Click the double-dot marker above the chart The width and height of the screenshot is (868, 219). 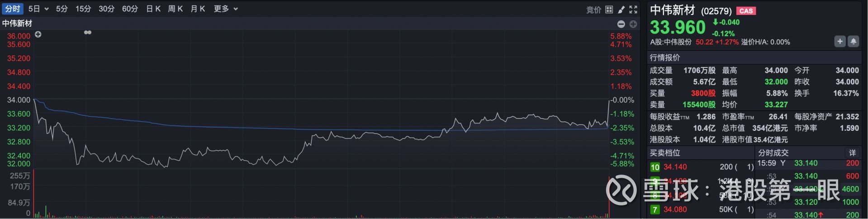click(x=88, y=33)
